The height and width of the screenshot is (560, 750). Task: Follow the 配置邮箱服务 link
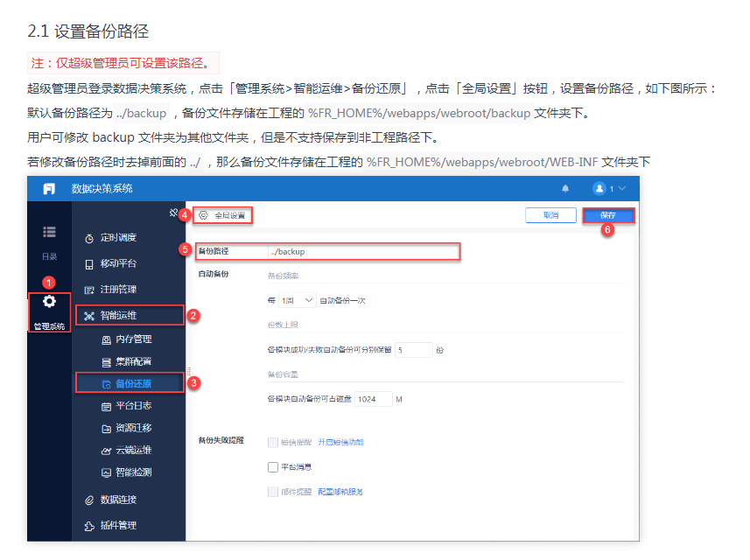(340, 492)
